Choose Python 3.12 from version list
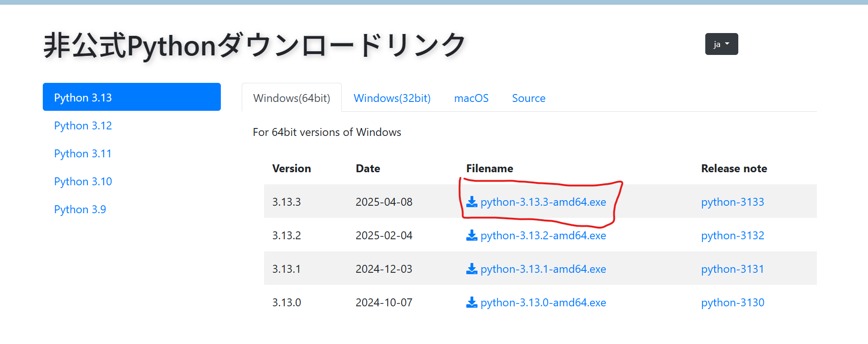 (83, 126)
